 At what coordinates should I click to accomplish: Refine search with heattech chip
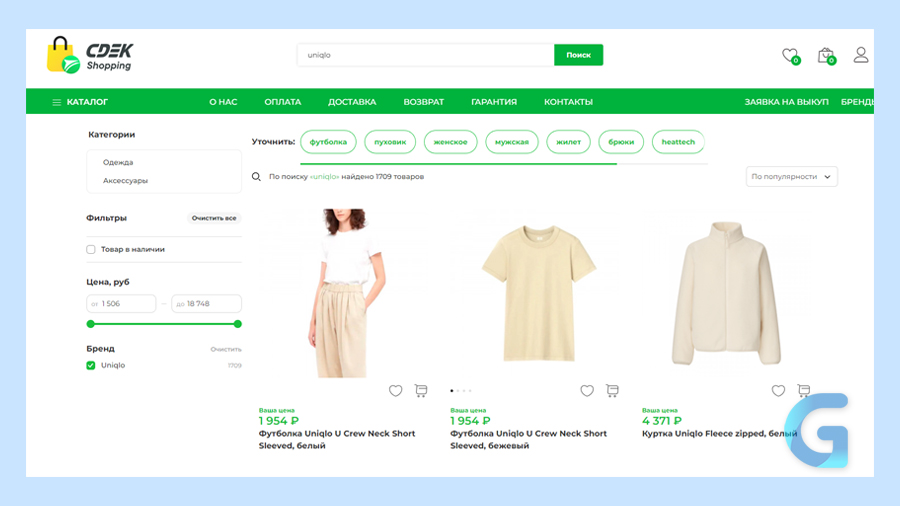(x=678, y=142)
